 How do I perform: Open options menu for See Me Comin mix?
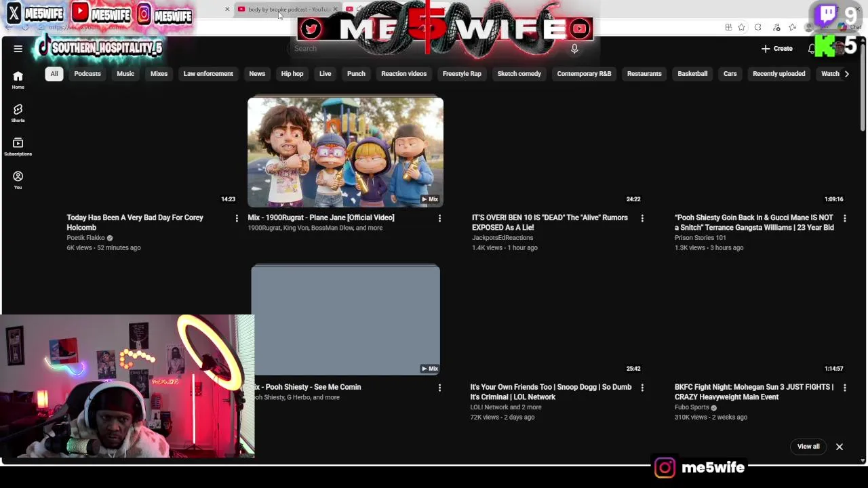point(439,388)
